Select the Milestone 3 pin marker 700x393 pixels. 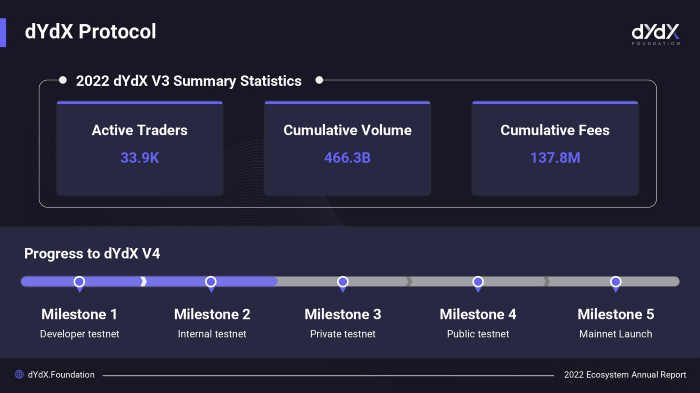(x=343, y=284)
